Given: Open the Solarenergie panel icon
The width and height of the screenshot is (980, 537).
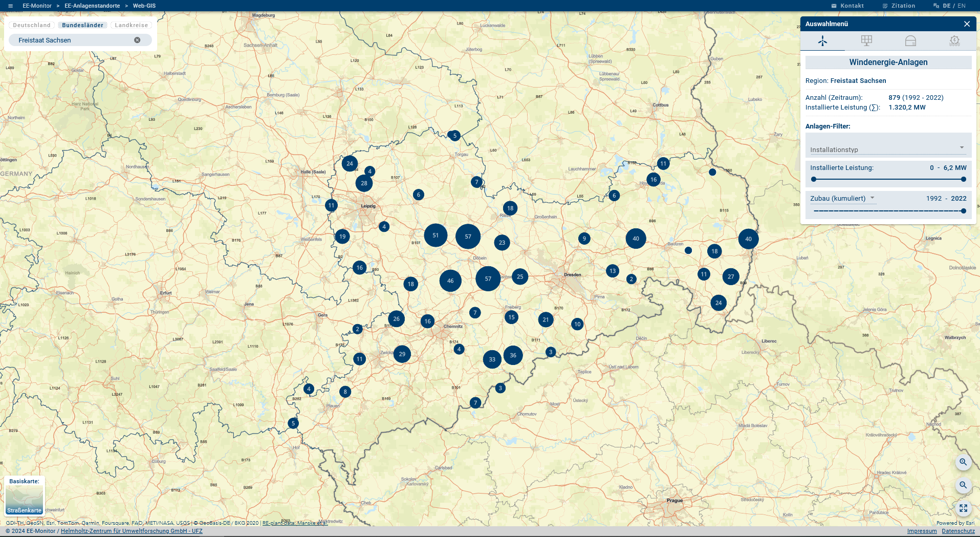Looking at the screenshot, I should click(866, 41).
